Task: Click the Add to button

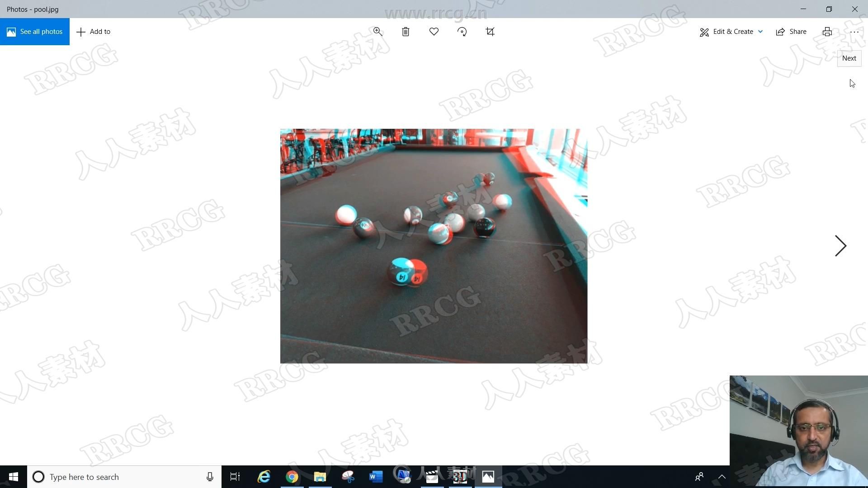Action: (93, 31)
